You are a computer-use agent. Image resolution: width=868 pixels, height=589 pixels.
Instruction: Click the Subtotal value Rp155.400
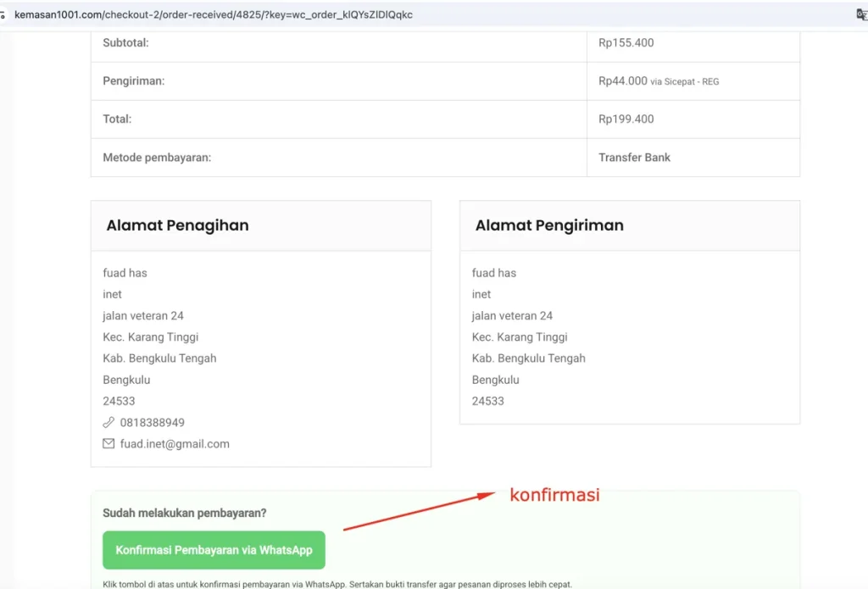click(626, 42)
